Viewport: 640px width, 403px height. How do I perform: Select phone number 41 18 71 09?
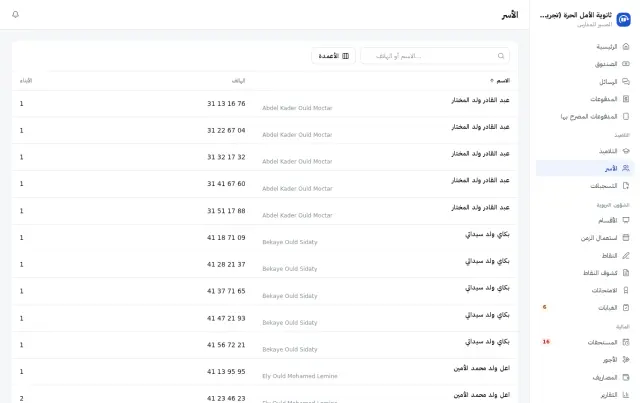pos(226,238)
